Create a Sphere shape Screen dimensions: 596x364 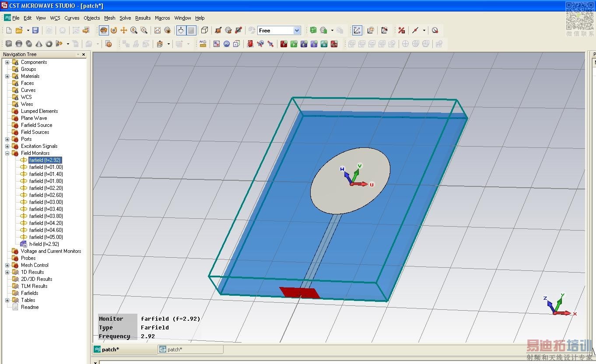(19, 44)
